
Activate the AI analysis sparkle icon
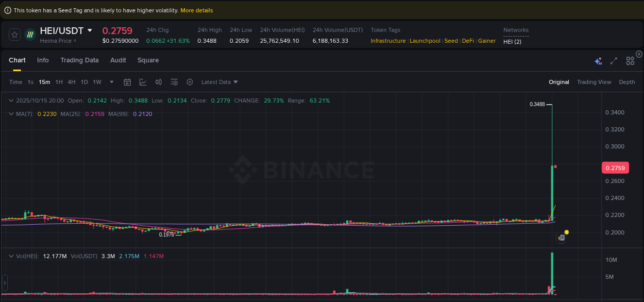tap(598, 61)
